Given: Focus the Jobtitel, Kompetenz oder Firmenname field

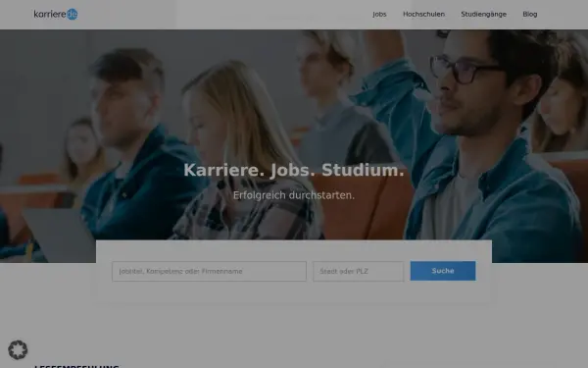Looking at the screenshot, I should tap(209, 271).
